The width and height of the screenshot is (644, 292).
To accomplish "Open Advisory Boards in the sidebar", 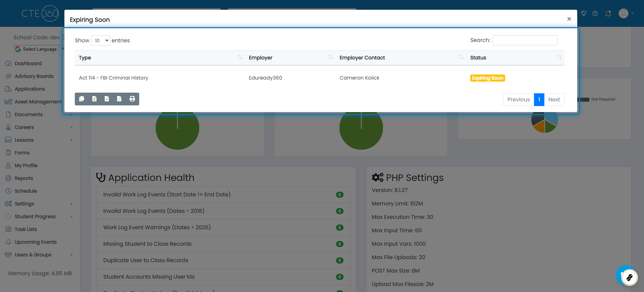I will click(x=34, y=76).
